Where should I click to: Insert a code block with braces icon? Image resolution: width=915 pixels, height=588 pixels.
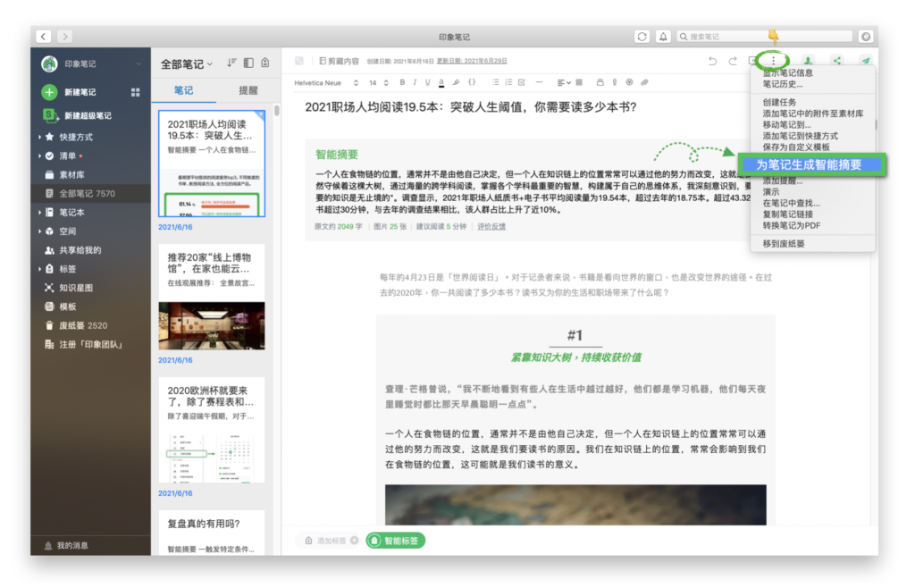click(472, 82)
